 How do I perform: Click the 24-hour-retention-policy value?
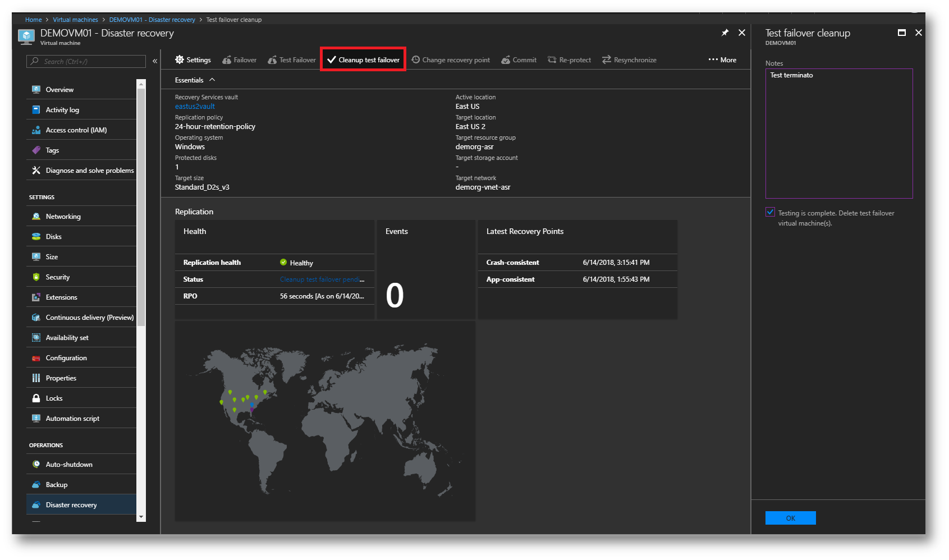coord(215,126)
